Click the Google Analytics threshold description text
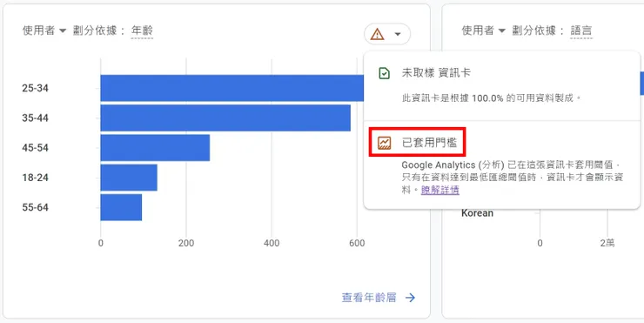Screen dimensions: 644x323 tap(513, 178)
